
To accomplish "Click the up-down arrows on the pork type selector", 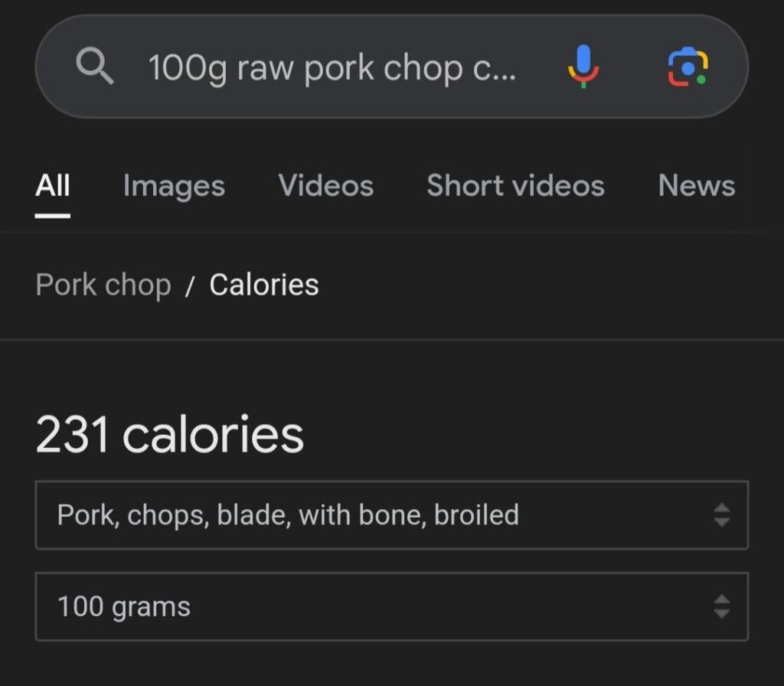I will [720, 515].
